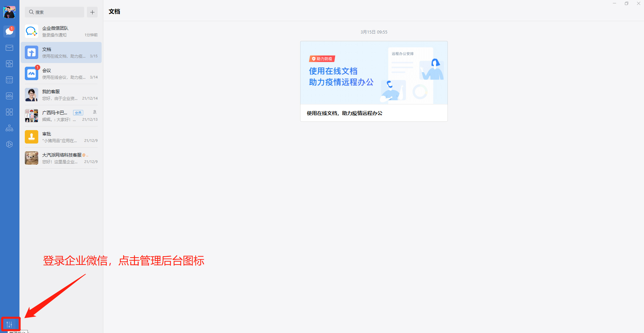Open the Calendar icon in sidebar
This screenshot has width=644, height=333.
point(9,80)
